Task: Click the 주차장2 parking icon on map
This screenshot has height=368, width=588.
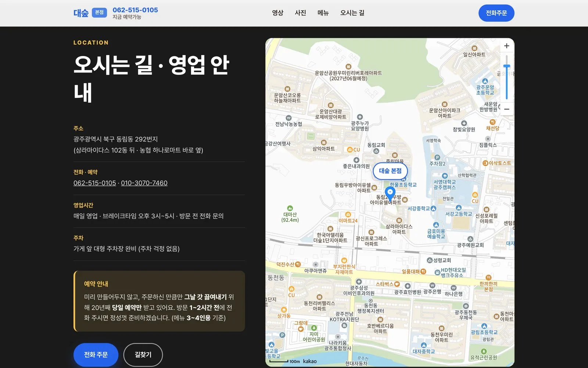Action: (437, 158)
